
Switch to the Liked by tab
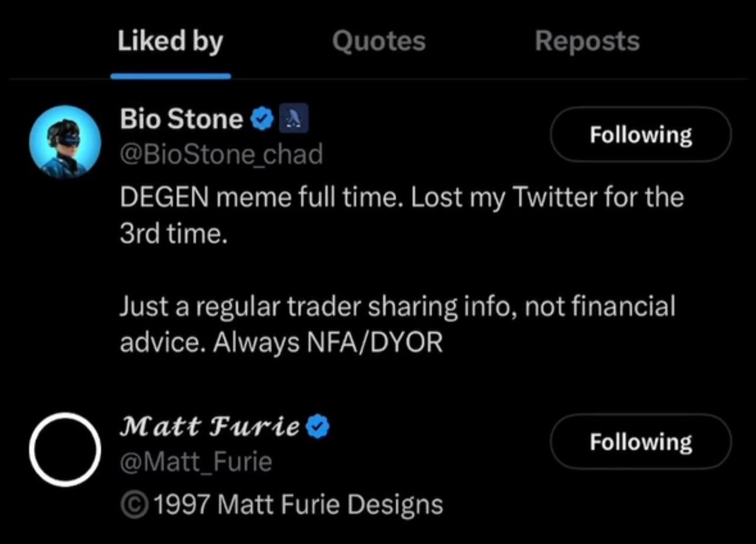point(170,42)
